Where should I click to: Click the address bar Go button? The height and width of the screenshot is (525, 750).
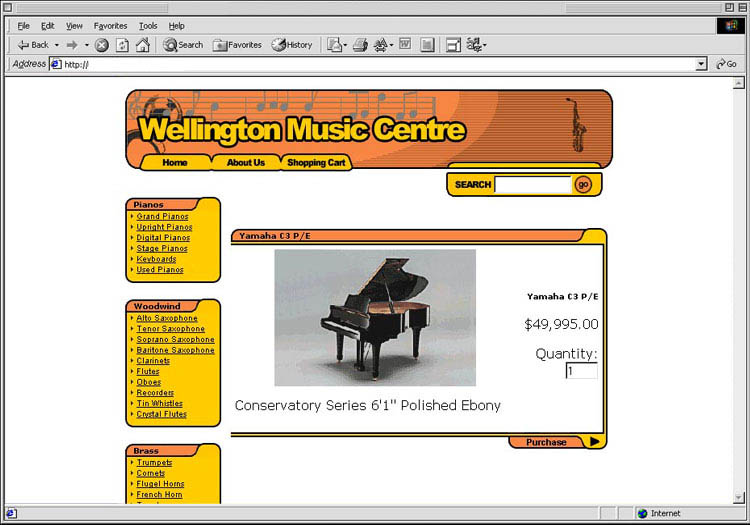tap(726, 64)
